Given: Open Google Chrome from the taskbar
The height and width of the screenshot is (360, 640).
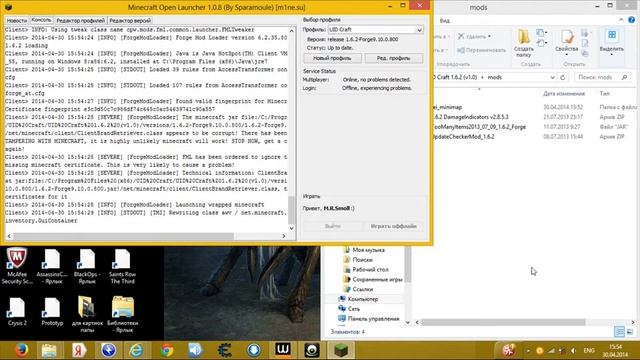Looking at the screenshot, I should tap(166, 350).
